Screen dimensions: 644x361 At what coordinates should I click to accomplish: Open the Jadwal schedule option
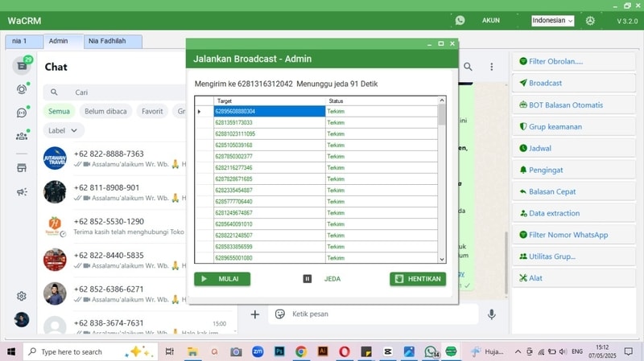(x=574, y=149)
